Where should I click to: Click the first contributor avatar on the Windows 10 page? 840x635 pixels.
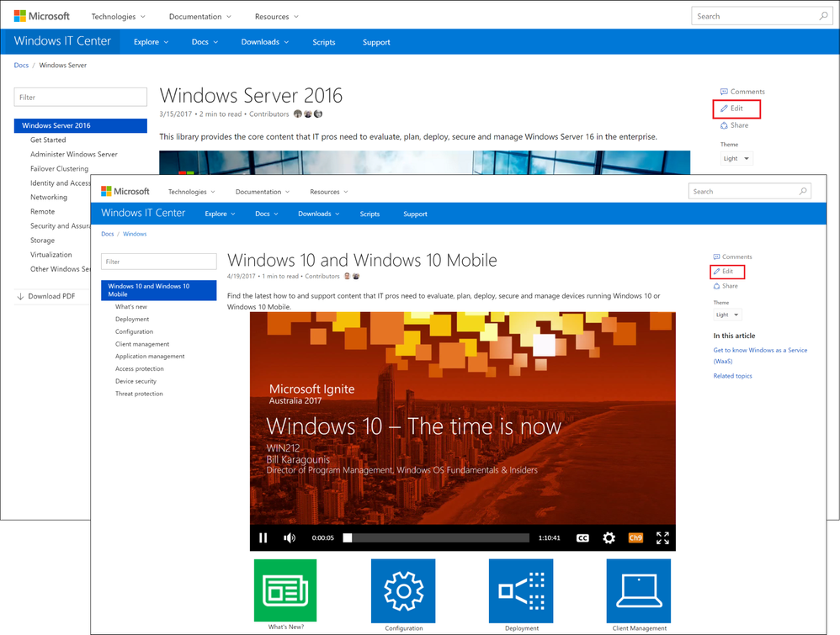click(x=347, y=276)
